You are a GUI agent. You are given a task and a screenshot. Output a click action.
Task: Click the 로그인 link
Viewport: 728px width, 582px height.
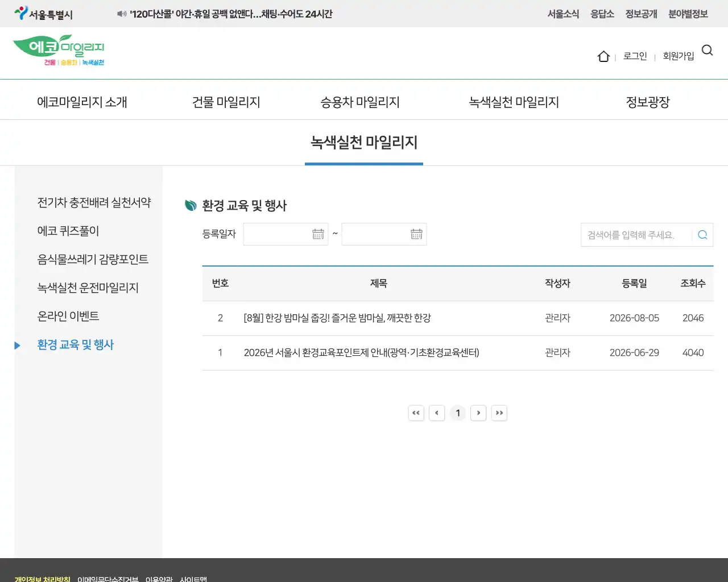coord(635,56)
